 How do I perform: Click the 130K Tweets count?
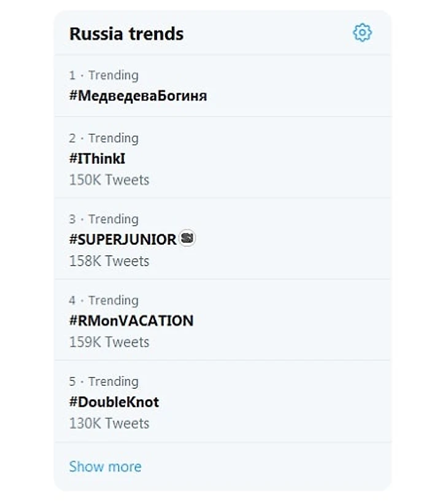point(109,423)
